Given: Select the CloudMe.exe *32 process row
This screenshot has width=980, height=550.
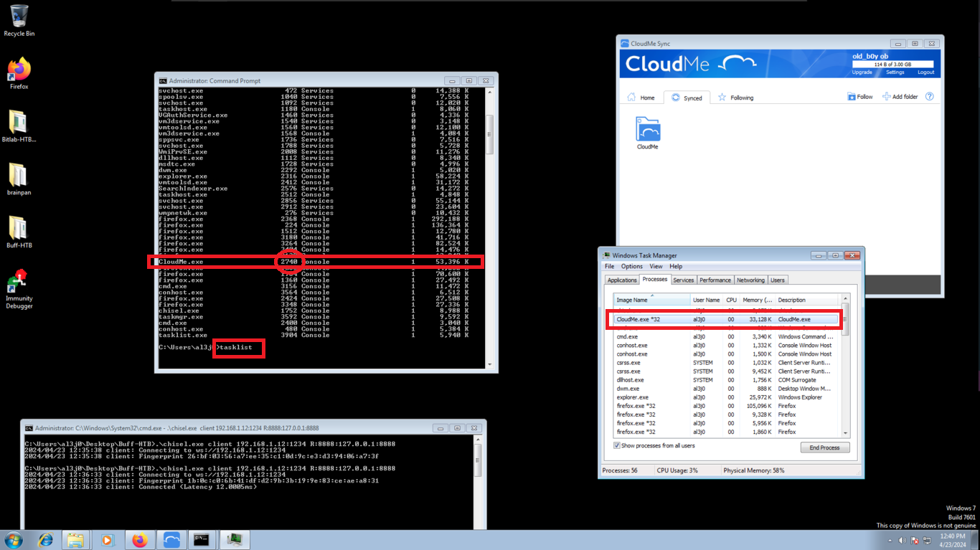Looking at the screenshot, I should 727,319.
